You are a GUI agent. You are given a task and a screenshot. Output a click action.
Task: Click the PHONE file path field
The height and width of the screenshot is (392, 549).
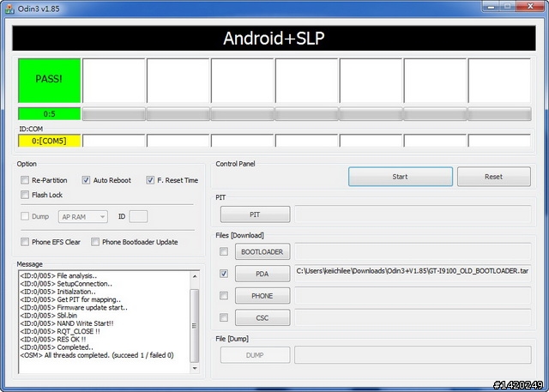(413, 295)
